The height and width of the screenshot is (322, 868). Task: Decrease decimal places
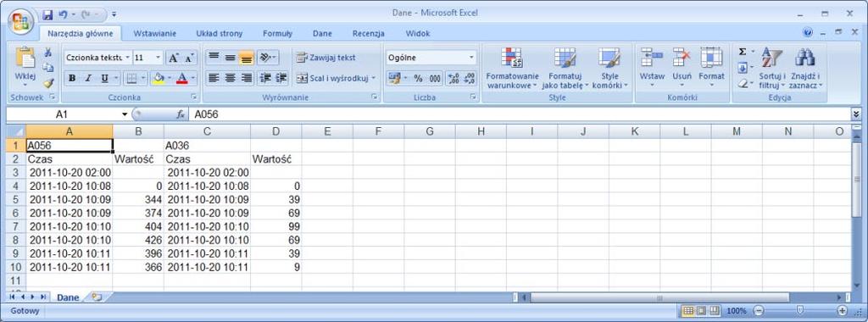pyautogui.click(x=469, y=79)
